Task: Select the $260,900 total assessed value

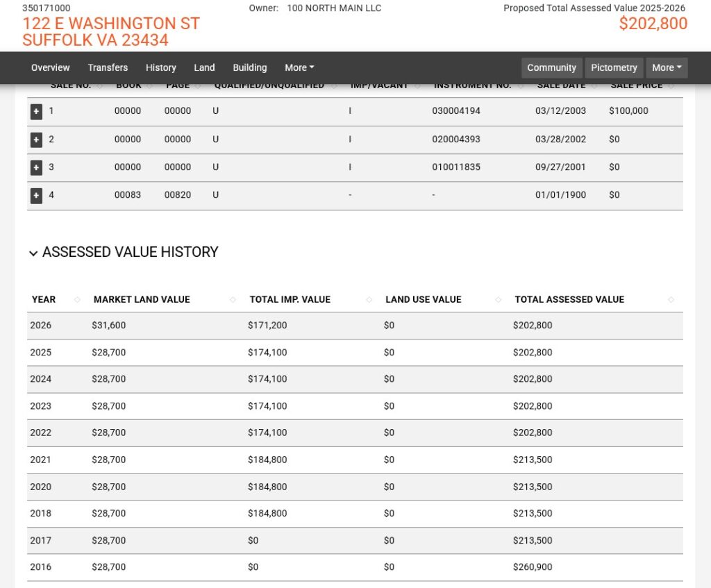Action: [x=533, y=567]
